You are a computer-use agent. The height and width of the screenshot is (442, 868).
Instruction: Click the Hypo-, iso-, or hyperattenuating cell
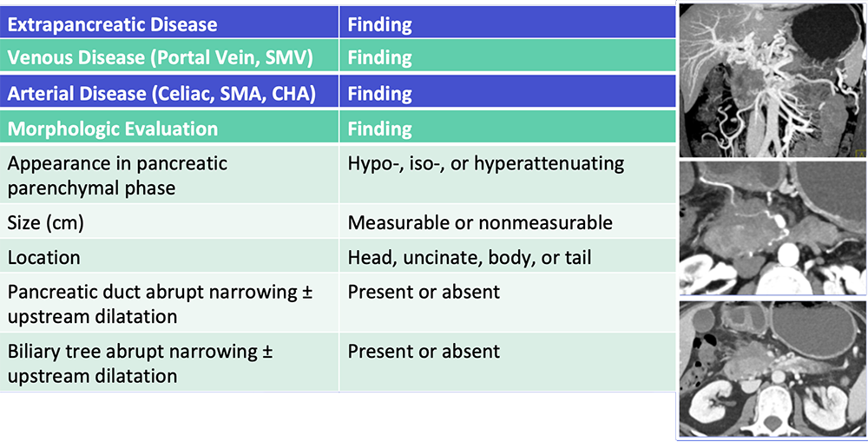click(x=508, y=174)
